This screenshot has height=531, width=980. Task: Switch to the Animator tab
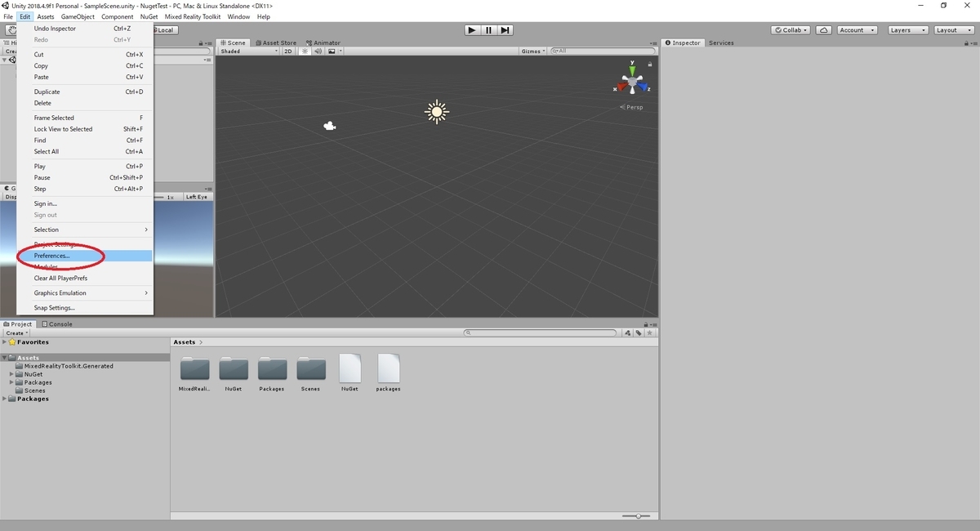[323, 42]
